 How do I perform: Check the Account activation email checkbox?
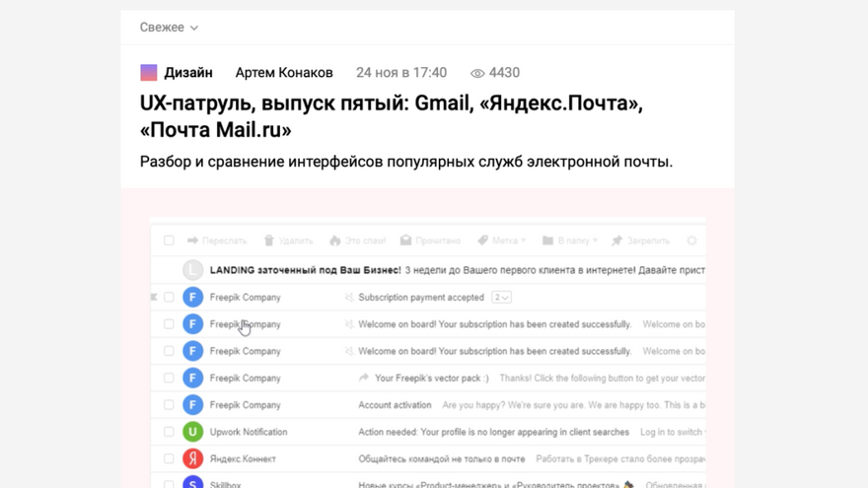click(169, 405)
